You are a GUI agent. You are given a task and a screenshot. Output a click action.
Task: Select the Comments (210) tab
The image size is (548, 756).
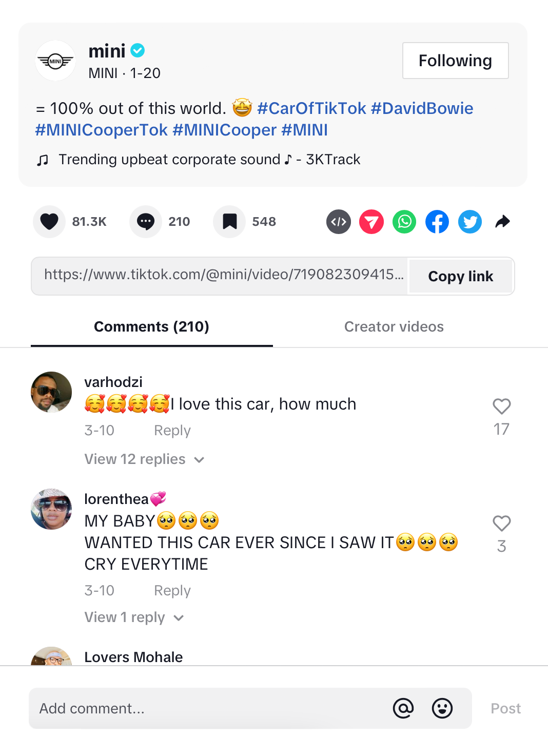pyautogui.click(x=151, y=327)
